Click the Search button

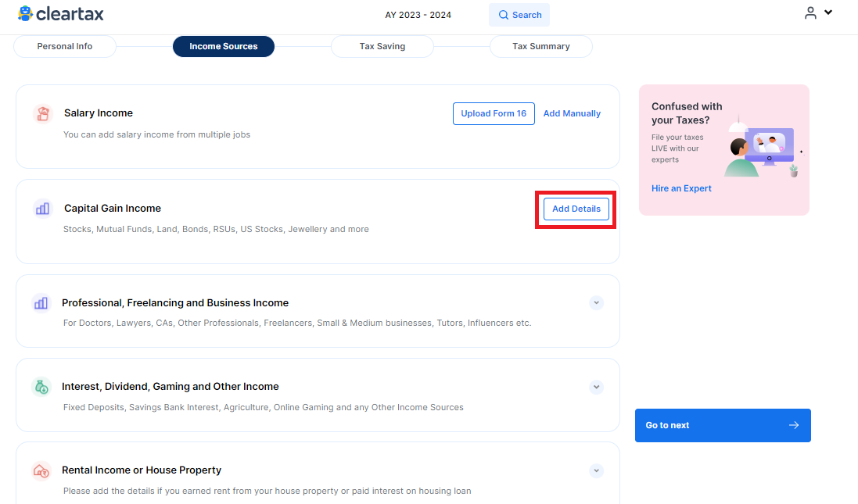pyautogui.click(x=519, y=15)
